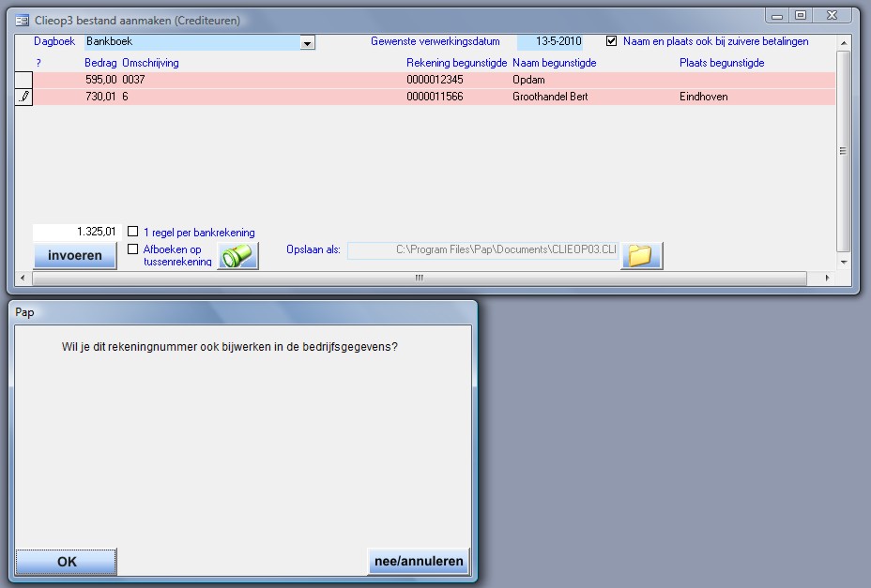
Task: Click the horizontal scrollbar thumb
Action: [x=420, y=278]
